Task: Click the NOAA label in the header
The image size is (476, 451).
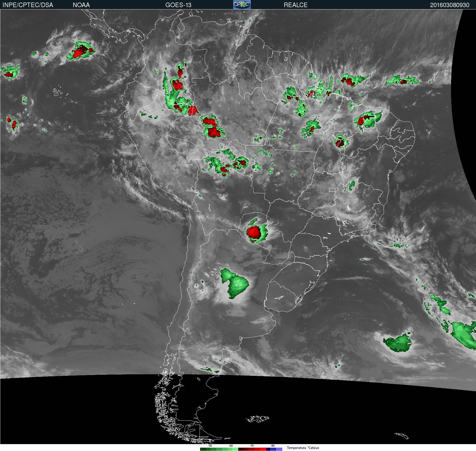Action: pos(81,5)
